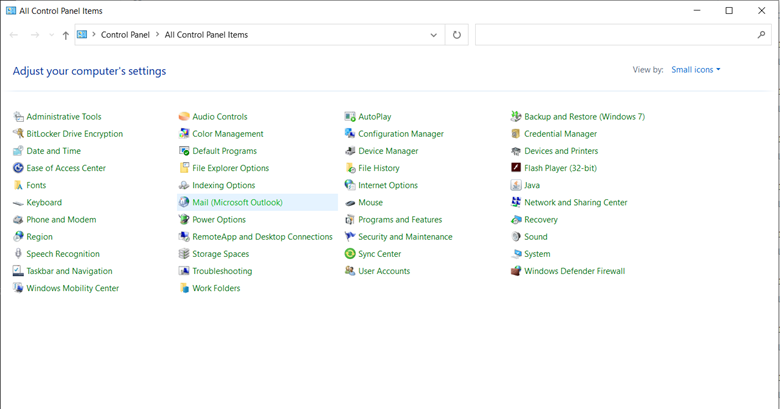This screenshot has width=780, height=409.
Task: Open Network and Sharing Center link
Action: (576, 203)
